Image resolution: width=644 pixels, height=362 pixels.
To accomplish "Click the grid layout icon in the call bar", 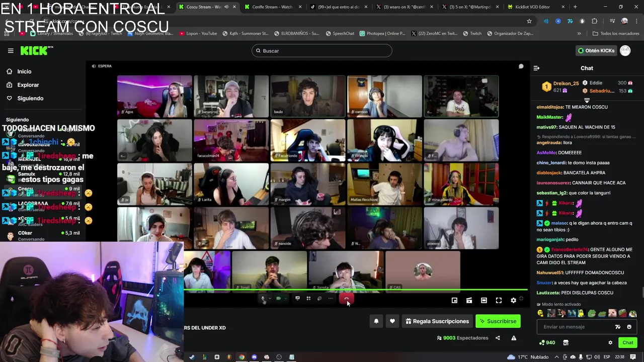I will click(x=308, y=299).
